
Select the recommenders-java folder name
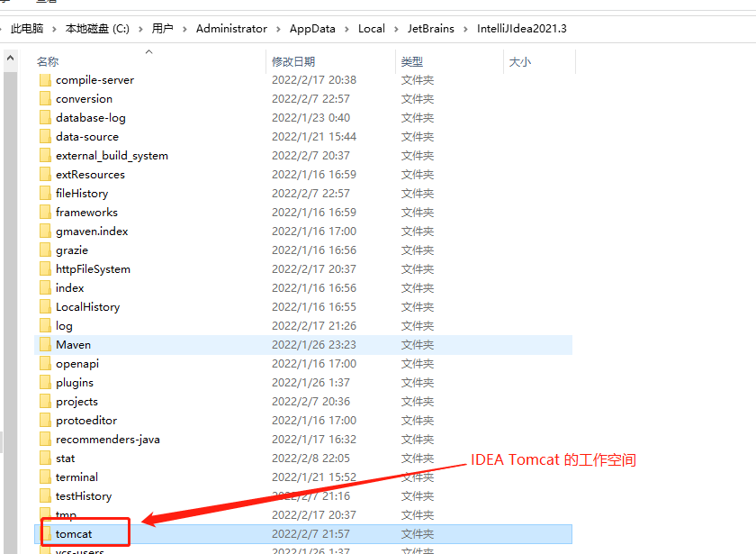107,440
